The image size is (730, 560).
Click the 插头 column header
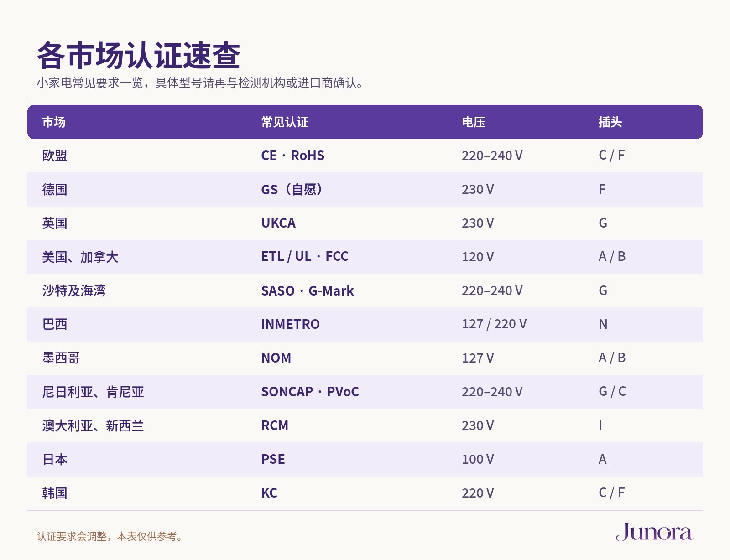pyautogui.click(x=610, y=122)
